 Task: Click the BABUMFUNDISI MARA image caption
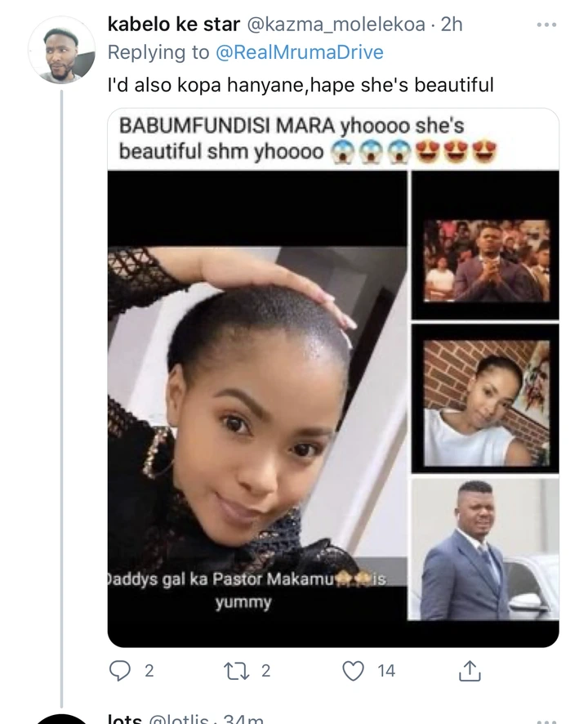pyautogui.click(x=309, y=140)
